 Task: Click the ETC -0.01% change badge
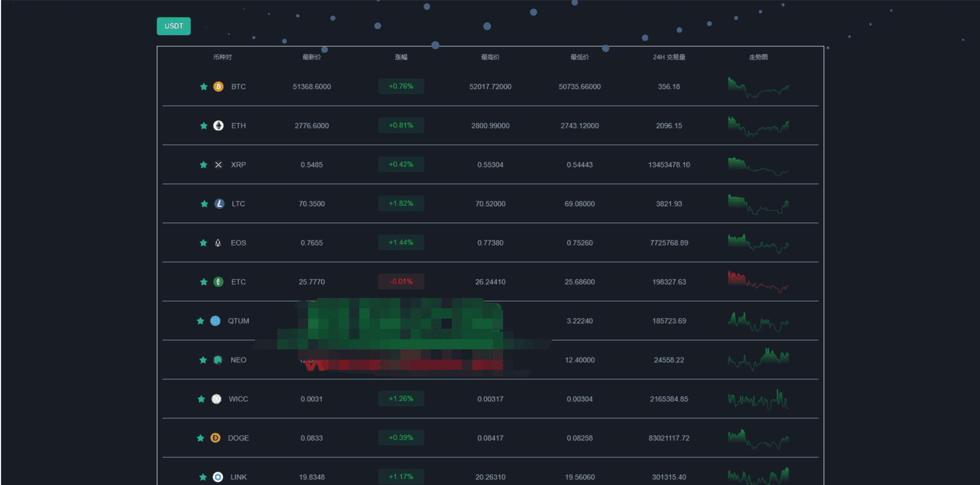pyautogui.click(x=401, y=282)
